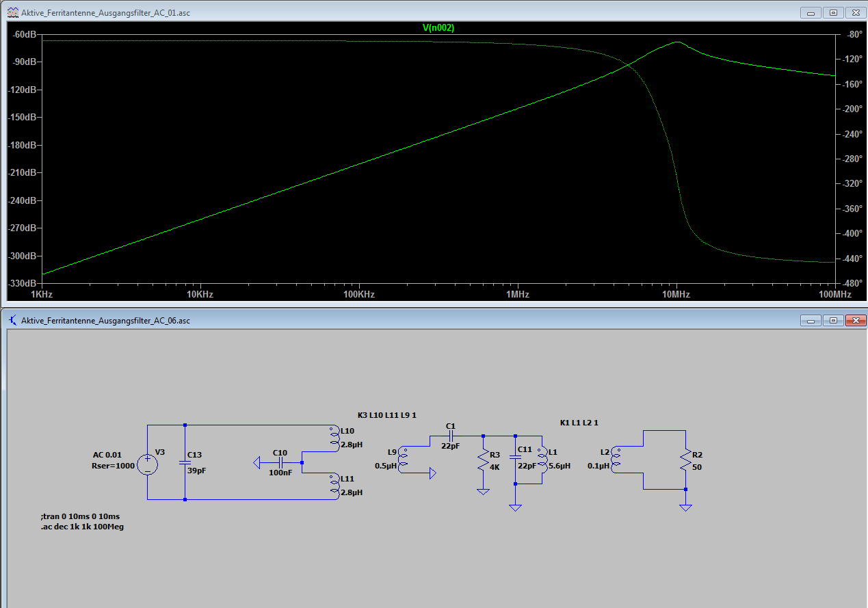Click the 39pF value of C13
868x608 pixels.
click(x=196, y=471)
